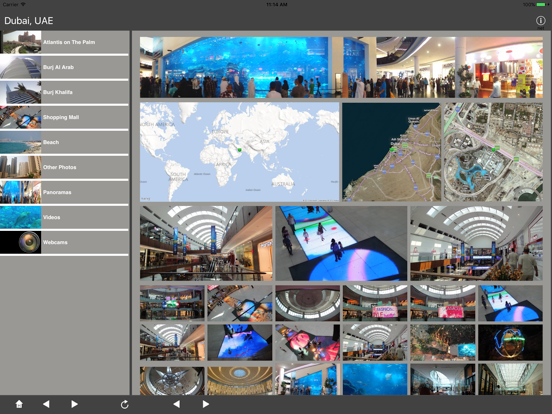Open thumbnail of star-shaped ceiling ornament
The width and height of the screenshot is (552, 414).
[172, 380]
